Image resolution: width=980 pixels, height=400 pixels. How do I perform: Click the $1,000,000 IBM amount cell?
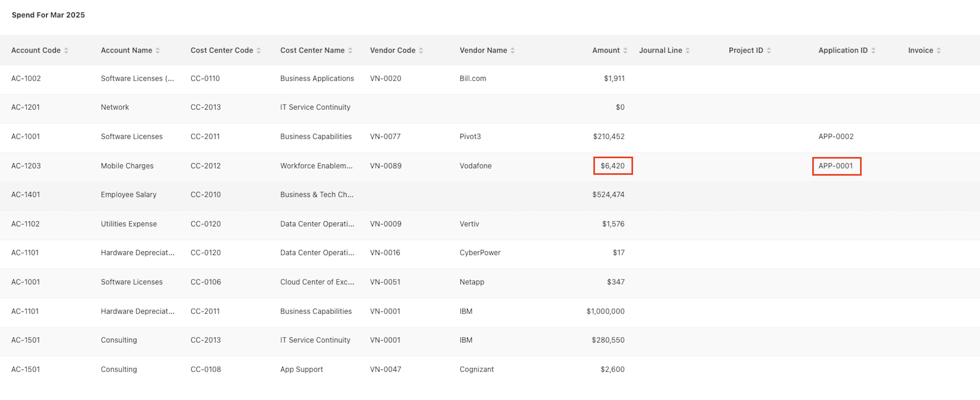(x=605, y=312)
